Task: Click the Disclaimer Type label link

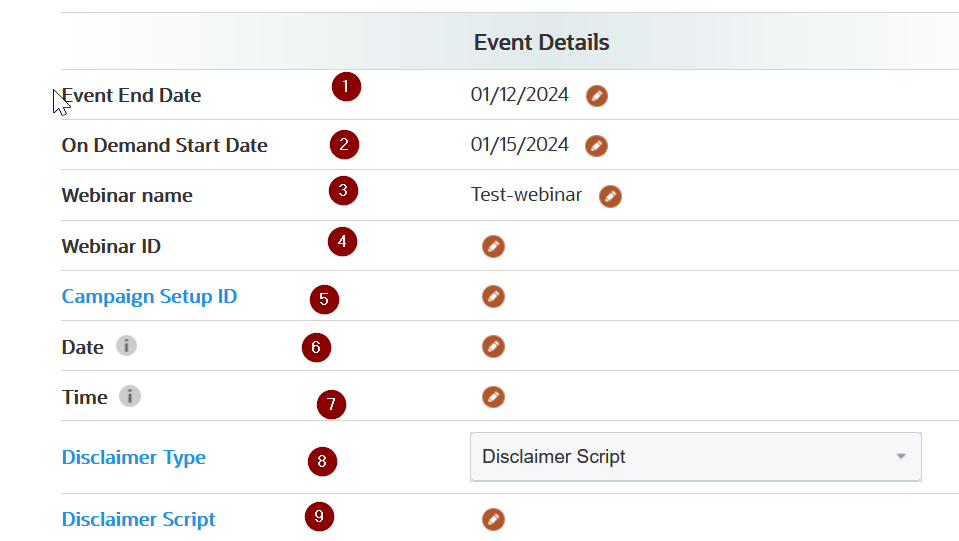Action: [134, 458]
